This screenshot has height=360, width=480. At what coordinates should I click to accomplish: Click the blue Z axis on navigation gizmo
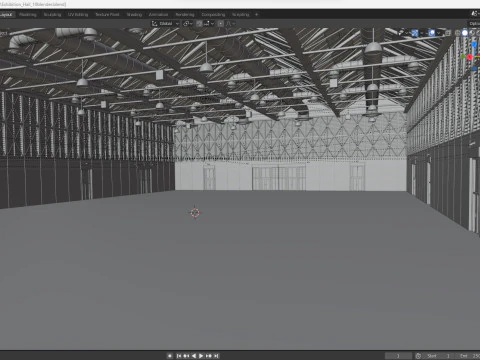tap(474, 44)
